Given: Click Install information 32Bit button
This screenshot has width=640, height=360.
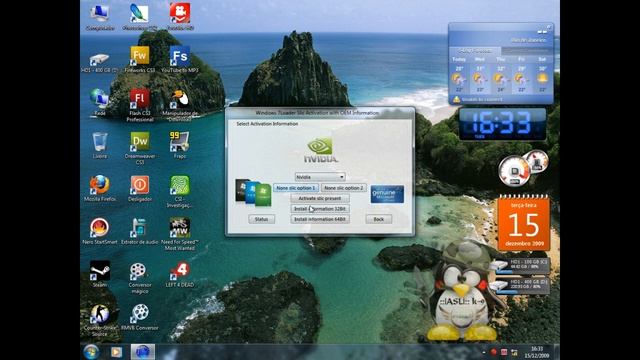Looking at the screenshot, I should click(x=320, y=209).
